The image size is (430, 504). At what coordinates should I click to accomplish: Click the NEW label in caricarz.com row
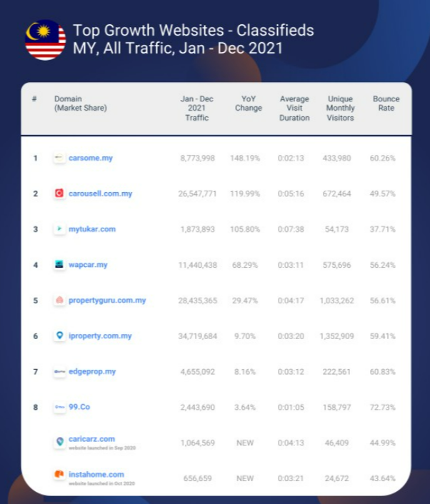(x=245, y=443)
